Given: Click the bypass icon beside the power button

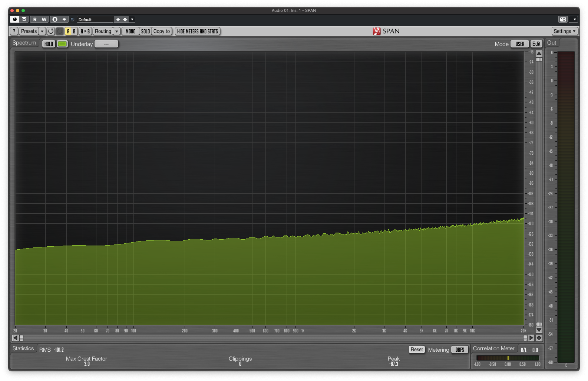Looking at the screenshot, I should coord(24,19).
